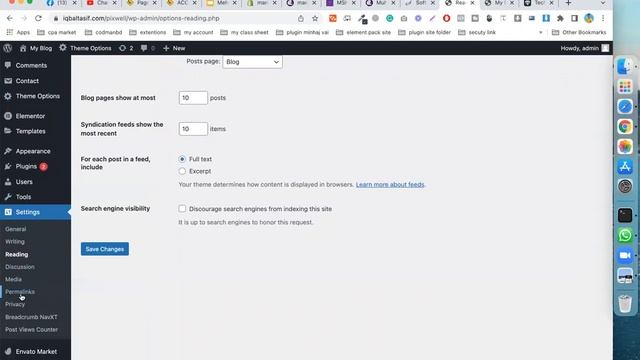Open the Trash from the dock
The width and height of the screenshot is (640, 360).
point(624,304)
